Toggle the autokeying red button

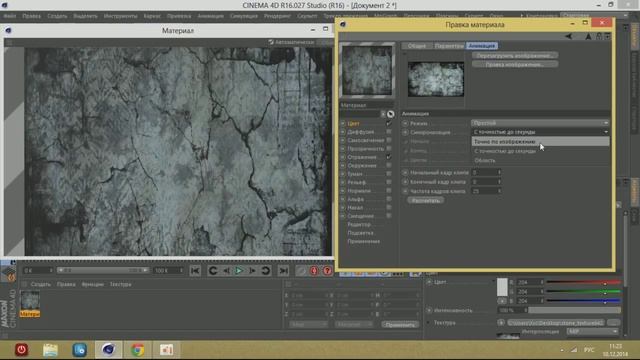tap(327, 271)
